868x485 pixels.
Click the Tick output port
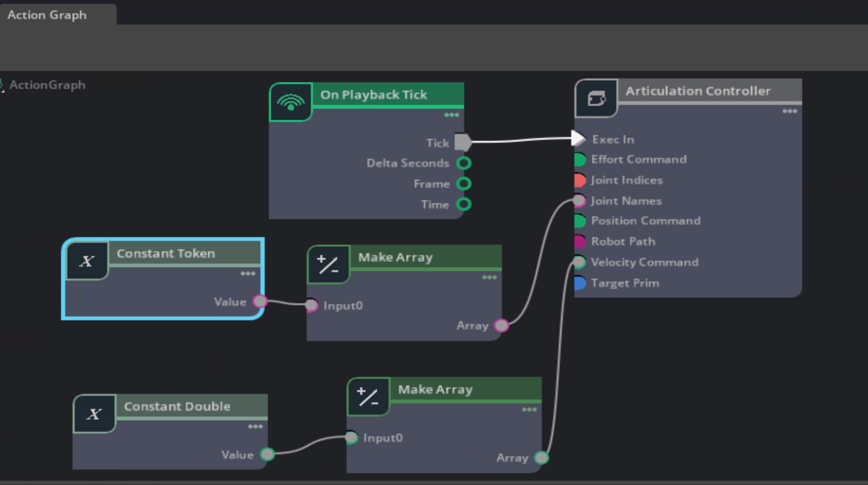463,142
